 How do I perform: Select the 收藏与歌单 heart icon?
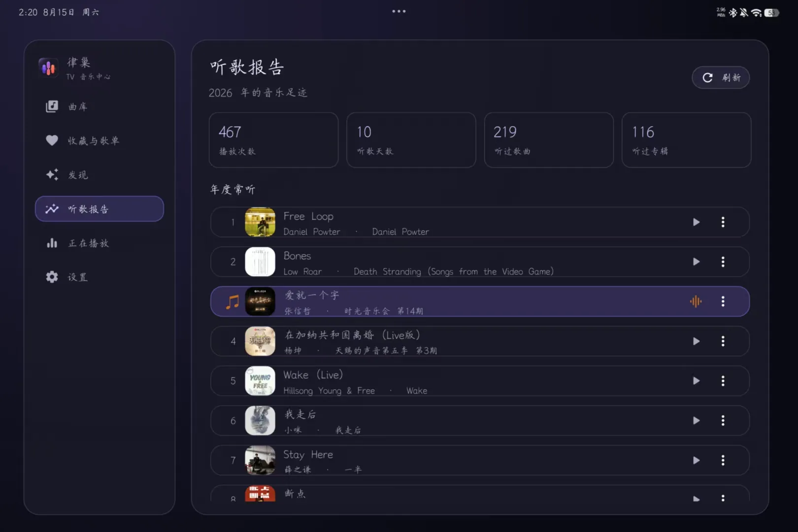pyautogui.click(x=52, y=140)
